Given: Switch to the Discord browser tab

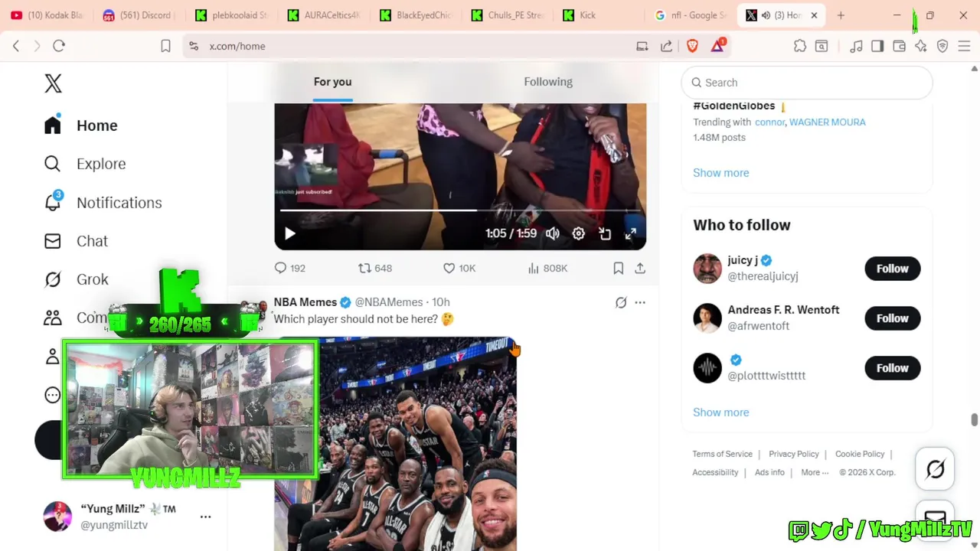Looking at the screenshot, I should 139,15.
